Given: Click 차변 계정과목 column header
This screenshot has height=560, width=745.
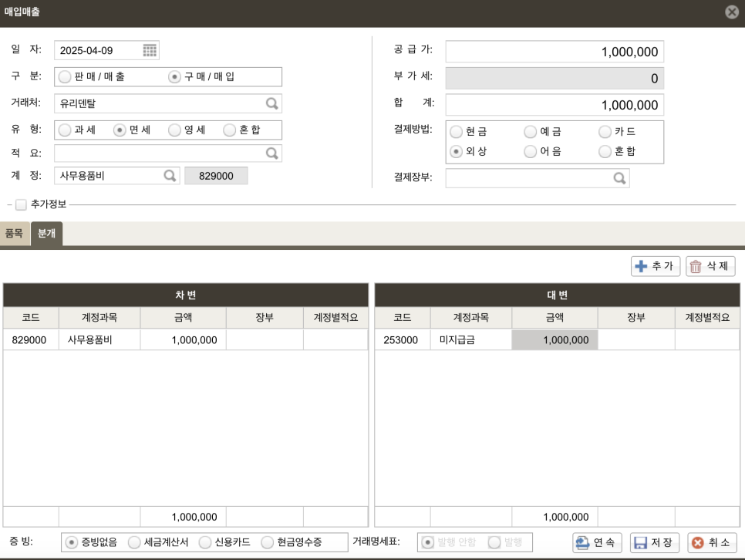Looking at the screenshot, I should pyautogui.click(x=99, y=318).
